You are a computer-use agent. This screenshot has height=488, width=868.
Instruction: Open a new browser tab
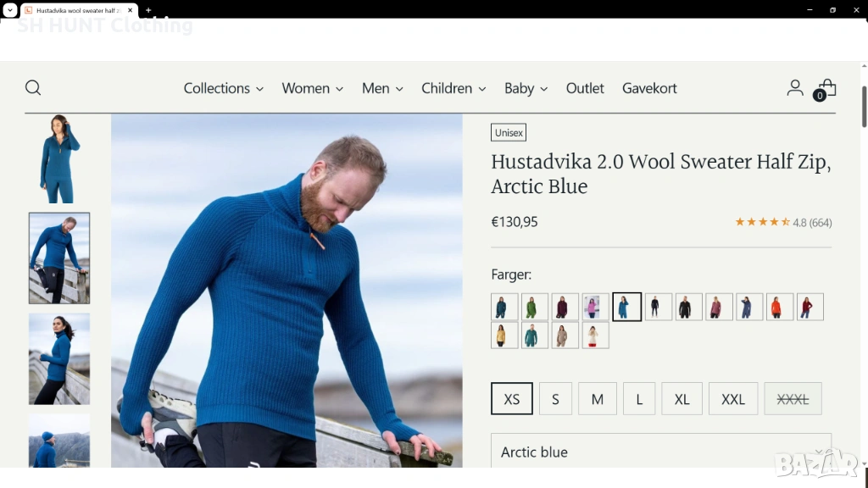click(148, 10)
